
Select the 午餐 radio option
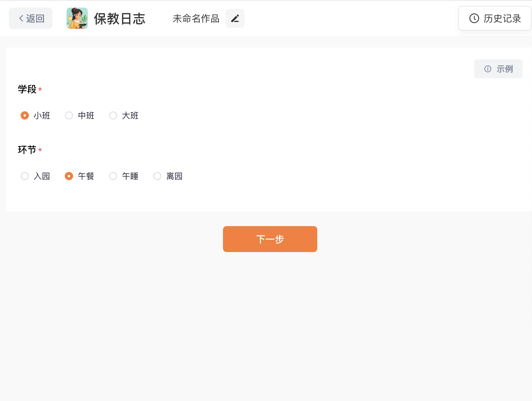pyautogui.click(x=69, y=176)
